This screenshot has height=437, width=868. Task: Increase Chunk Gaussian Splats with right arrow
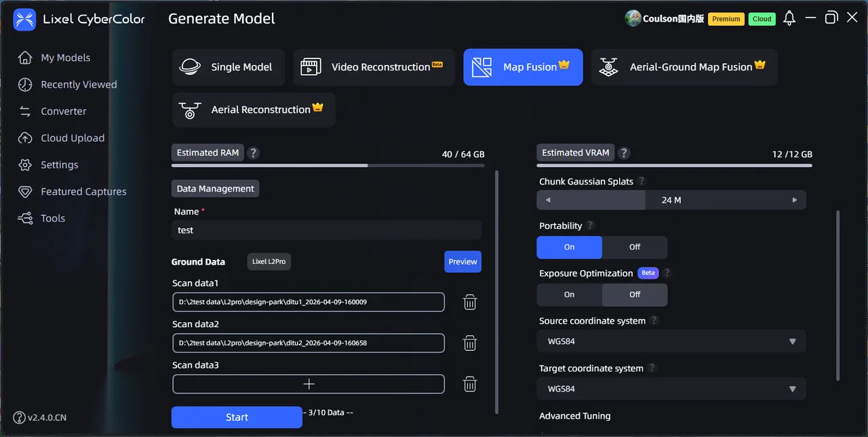795,200
